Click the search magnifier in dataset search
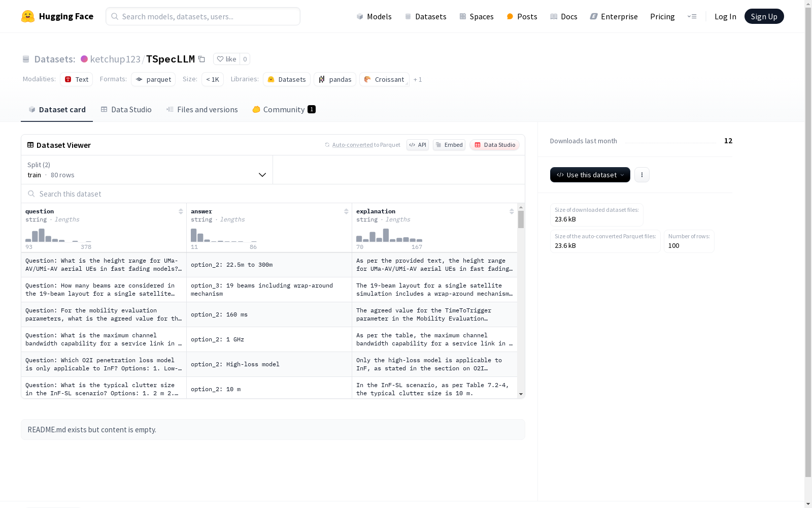 tap(31, 194)
